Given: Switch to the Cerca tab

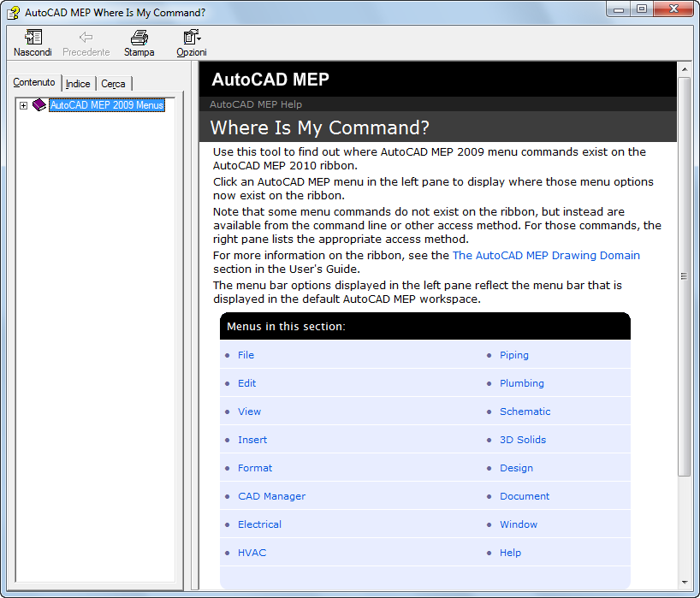Looking at the screenshot, I should (114, 84).
